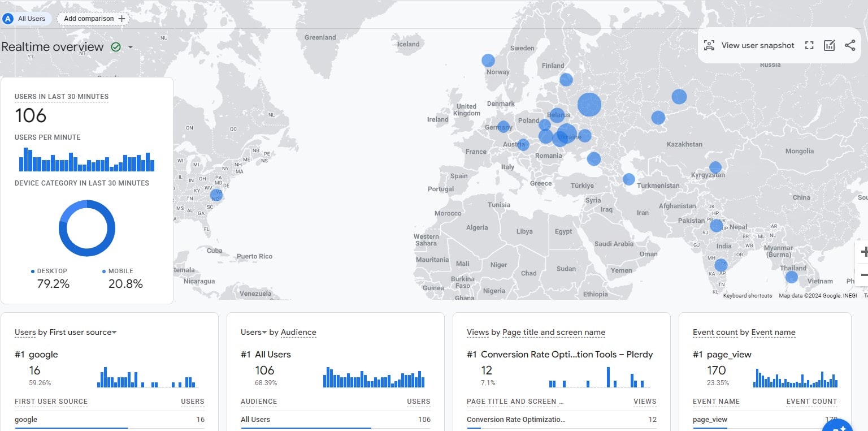Open the Realtime overview dropdown arrow
The image size is (868, 431).
[x=131, y=47]
